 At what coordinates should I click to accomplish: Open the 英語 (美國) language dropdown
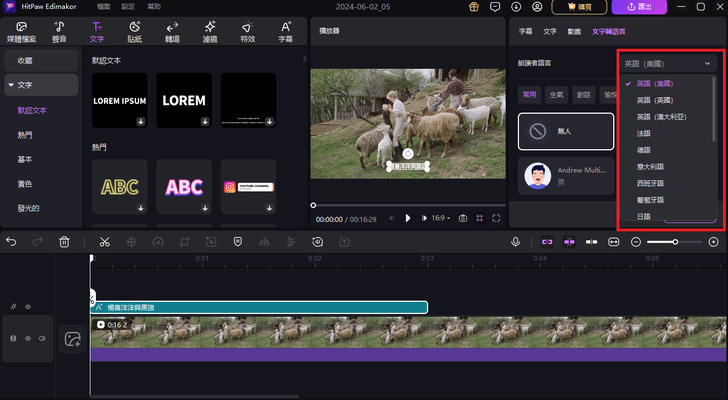tap(667, 64)
